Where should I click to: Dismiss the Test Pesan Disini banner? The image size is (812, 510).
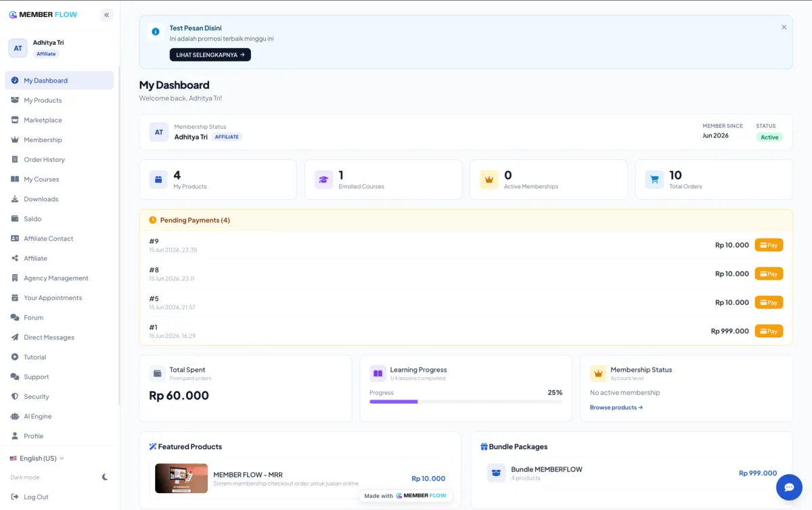784,28
